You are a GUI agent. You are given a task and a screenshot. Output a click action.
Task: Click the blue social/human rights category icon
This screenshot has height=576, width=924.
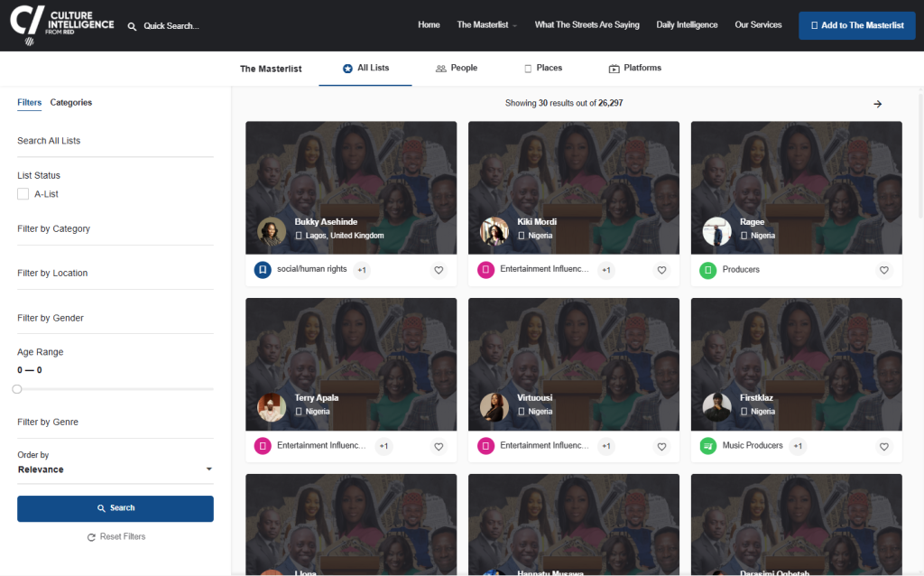(x=263, y=270)
